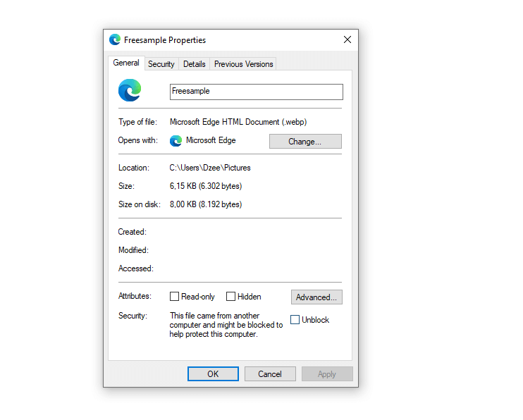Close the Freesample Properties dialog
Screen dimensions: 523x420
point(347,39)
